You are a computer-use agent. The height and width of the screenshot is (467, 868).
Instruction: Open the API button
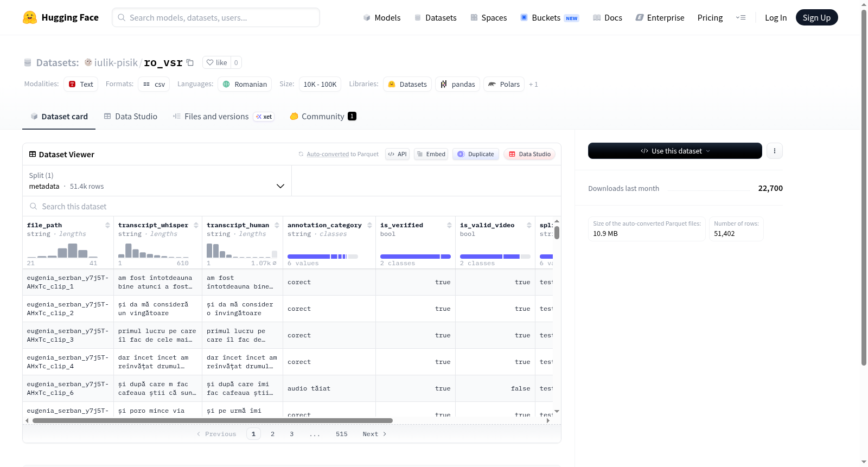tap(397, 154)
